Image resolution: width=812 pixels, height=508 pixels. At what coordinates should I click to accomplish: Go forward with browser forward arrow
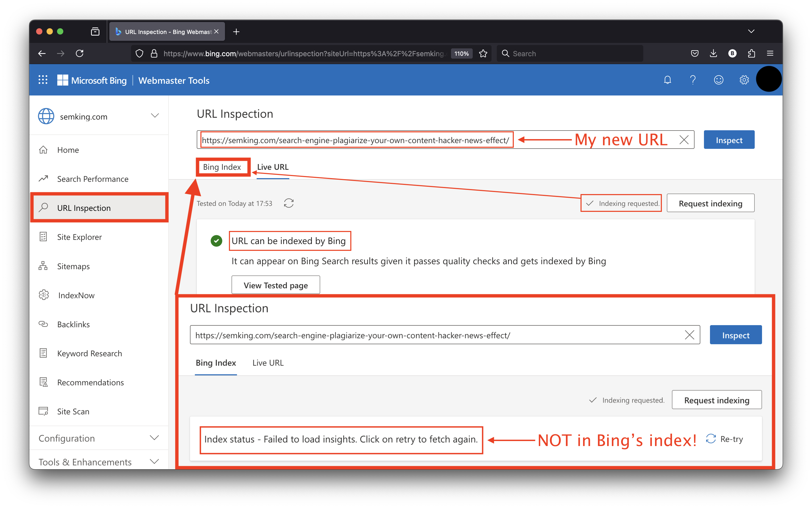coord(60,53)
